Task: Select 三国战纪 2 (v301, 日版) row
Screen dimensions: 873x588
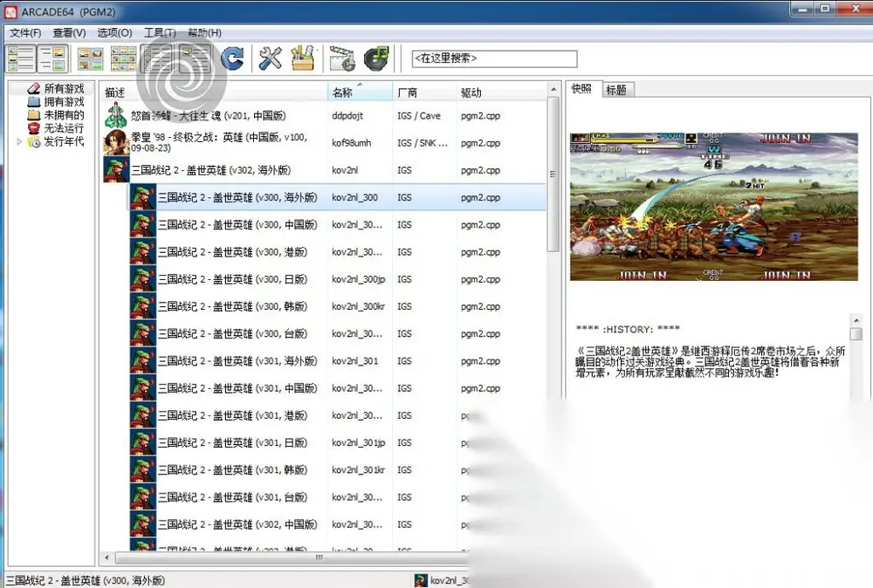Action: pyautogui.click(x=338, y=443)
